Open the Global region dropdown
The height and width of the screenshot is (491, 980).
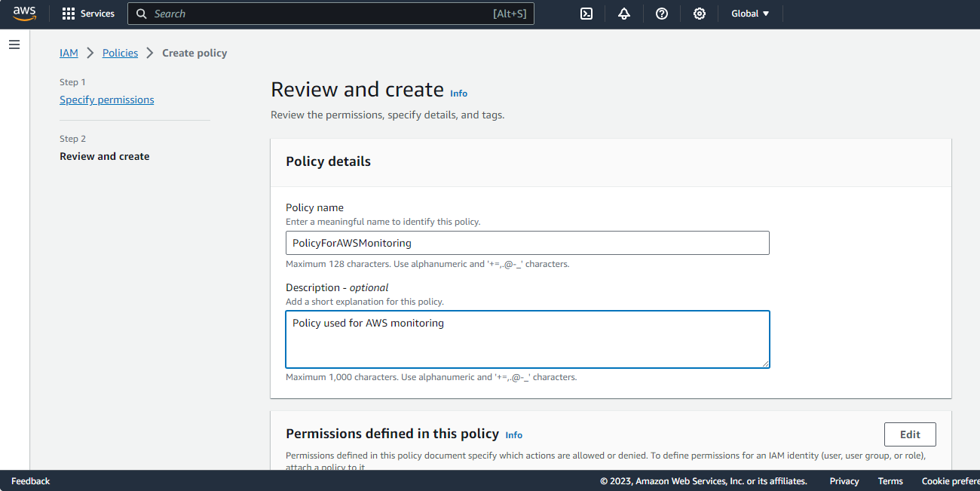750,14
